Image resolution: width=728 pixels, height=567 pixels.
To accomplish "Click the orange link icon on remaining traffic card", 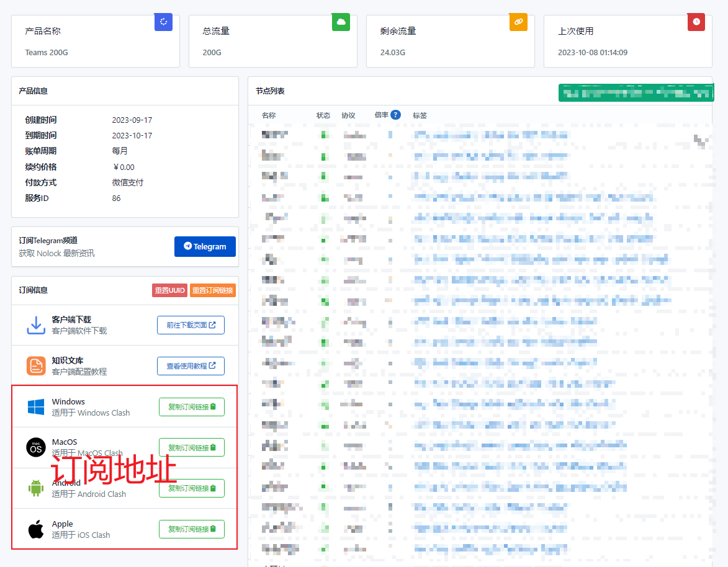I will pyautogui.click(x=518, y=22).
